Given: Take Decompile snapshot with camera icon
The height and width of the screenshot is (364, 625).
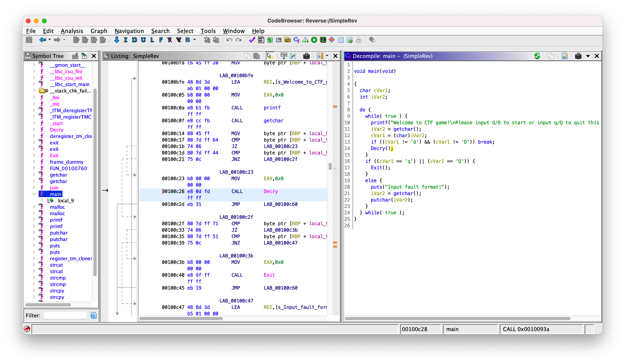Looking at the screenshot, I should 578,56.
